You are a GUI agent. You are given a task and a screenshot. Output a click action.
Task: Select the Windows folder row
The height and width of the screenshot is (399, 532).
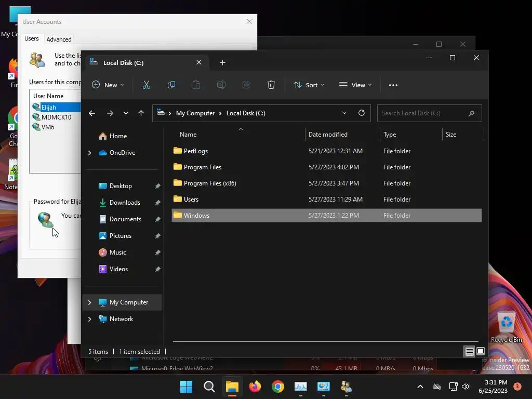327,216
